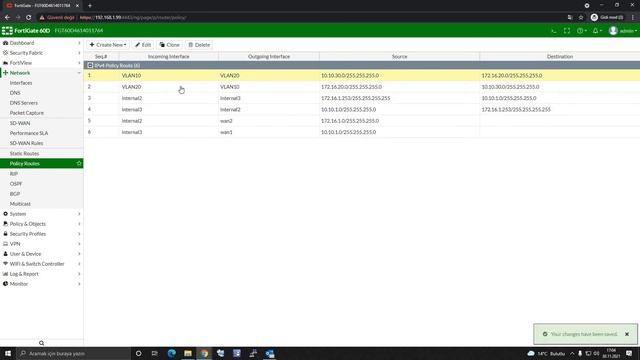Expand Dashboard menu
Image resolution: width=640 pixels, height=360 pixels.
click(41, 43)
